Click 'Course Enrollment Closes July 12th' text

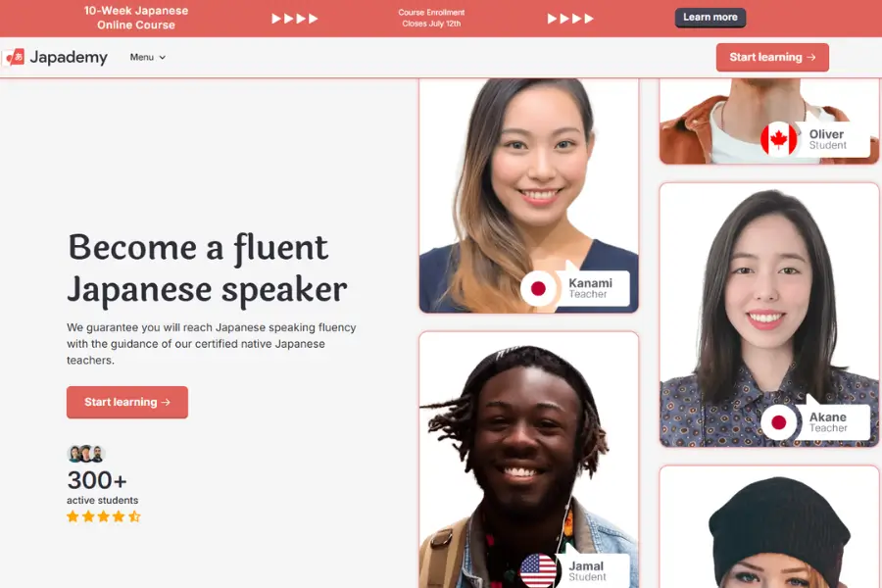(431, 18)
